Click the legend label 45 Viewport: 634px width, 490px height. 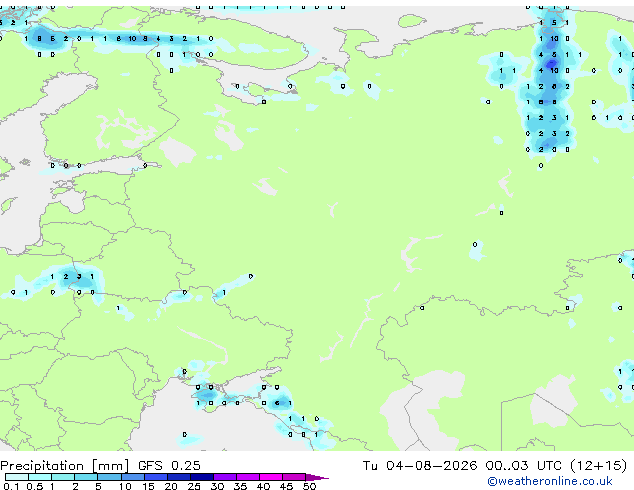click(x=286, y=486)
